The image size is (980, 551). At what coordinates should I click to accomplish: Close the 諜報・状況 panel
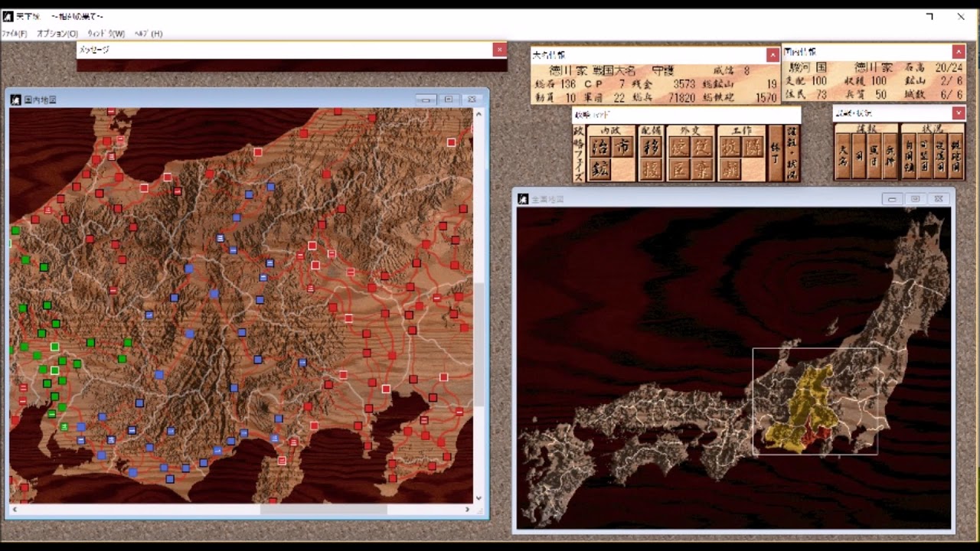pyautogui.click(x=959, y=113)
